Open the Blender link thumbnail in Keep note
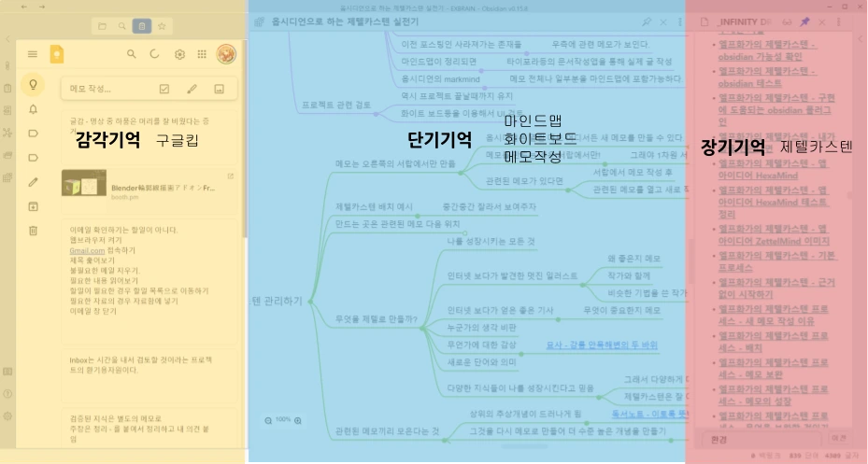 (x=83, y=183)
